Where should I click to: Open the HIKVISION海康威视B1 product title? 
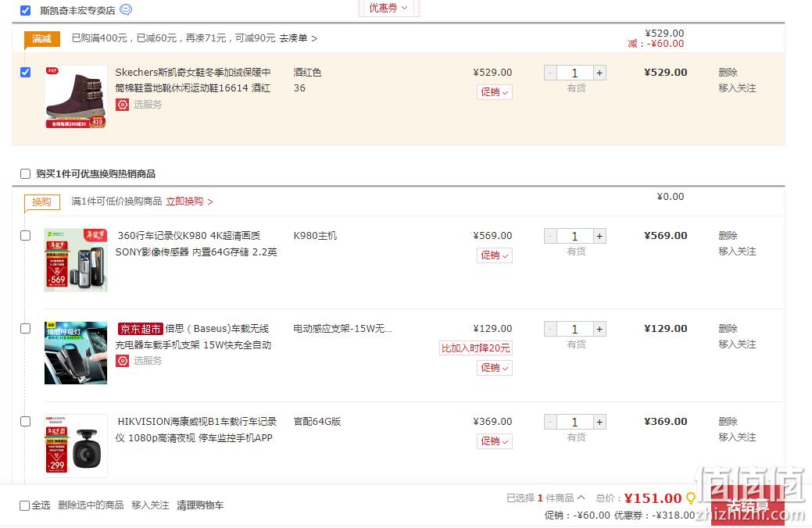point(195,430)
